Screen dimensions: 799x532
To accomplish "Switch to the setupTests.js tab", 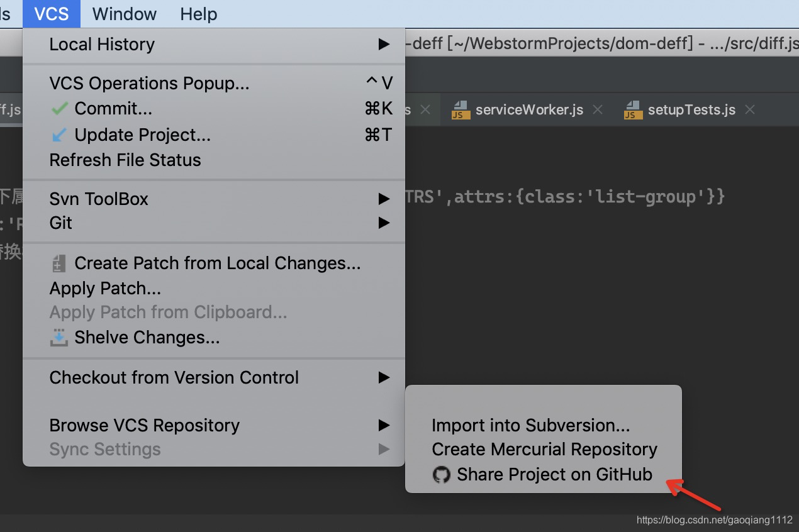I will tap(691, 110).
